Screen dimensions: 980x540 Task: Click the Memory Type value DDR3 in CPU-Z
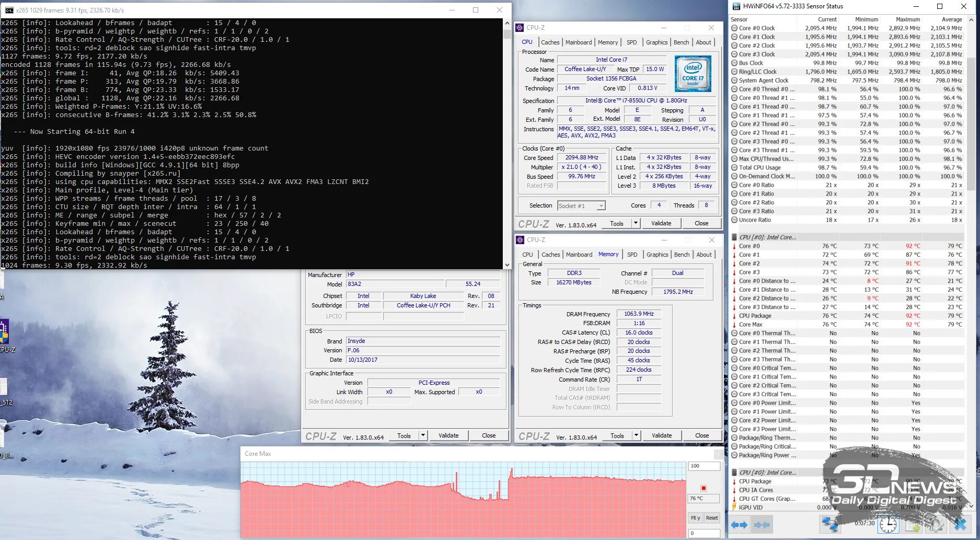(x=574, y=273)
